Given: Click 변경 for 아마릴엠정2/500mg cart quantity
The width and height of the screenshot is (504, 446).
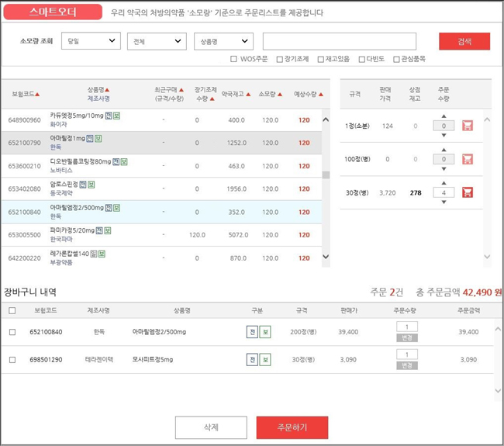Looking at the screenshot, I should point(407,337).
